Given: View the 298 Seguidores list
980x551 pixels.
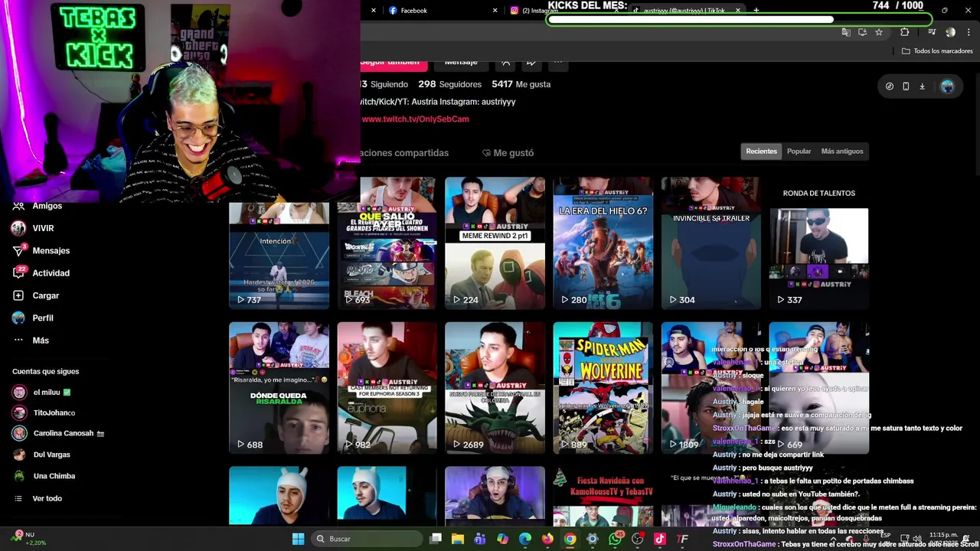Looking at the screenshot, I should click(449, 84).
